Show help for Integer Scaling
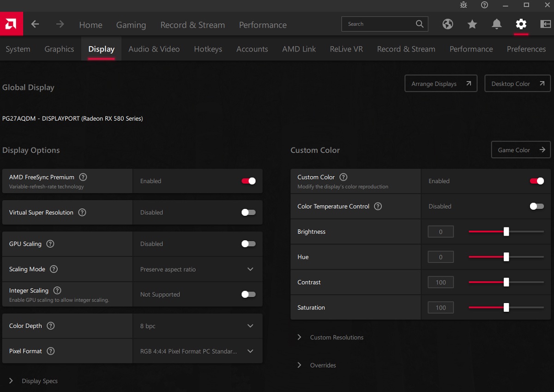The width and height of the screenshot is (554, 392). pyautogui.click(x=57, y=291)
